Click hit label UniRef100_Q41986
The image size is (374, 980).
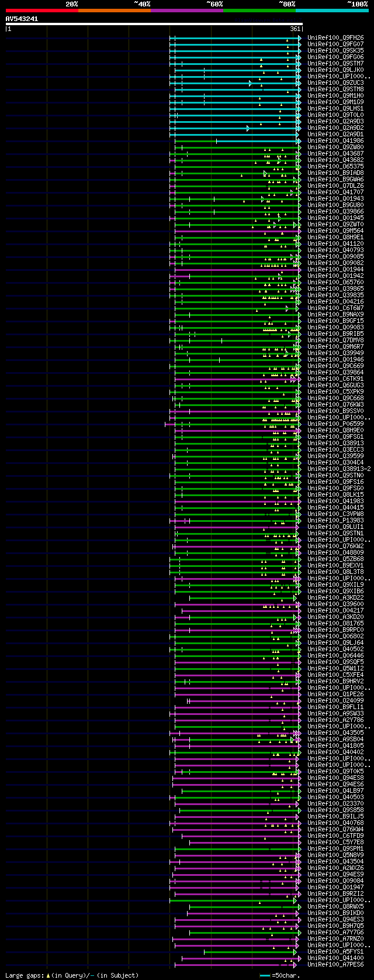pos(335,140)
